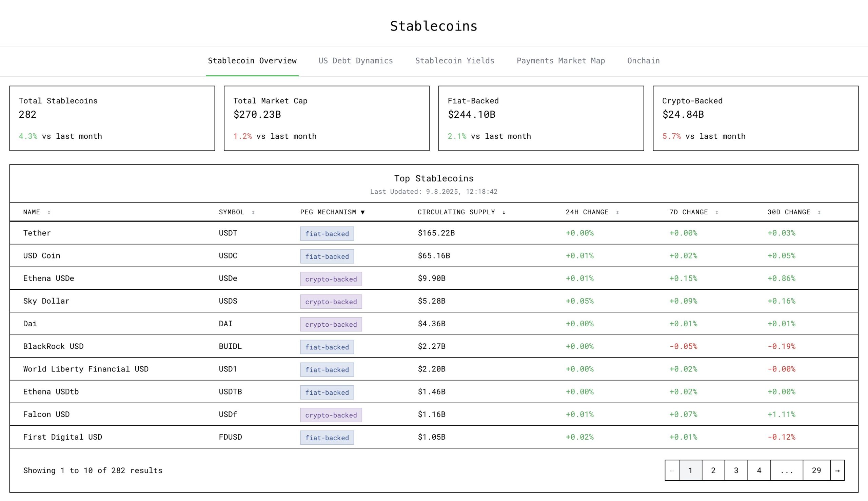Filter by the fiat-backed badge on Tether
Image resolution: width=868 pixels, height=501 pixels.
tap(327, 234)
